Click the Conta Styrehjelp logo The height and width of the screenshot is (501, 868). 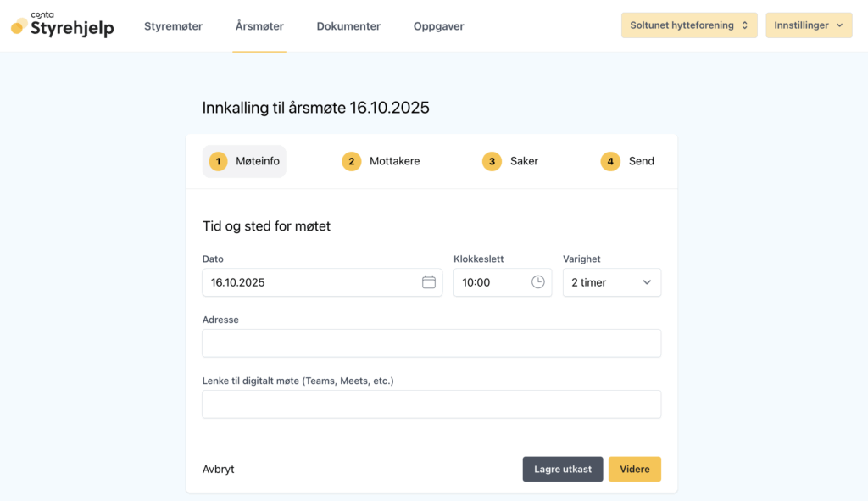[x=63, y=25]
